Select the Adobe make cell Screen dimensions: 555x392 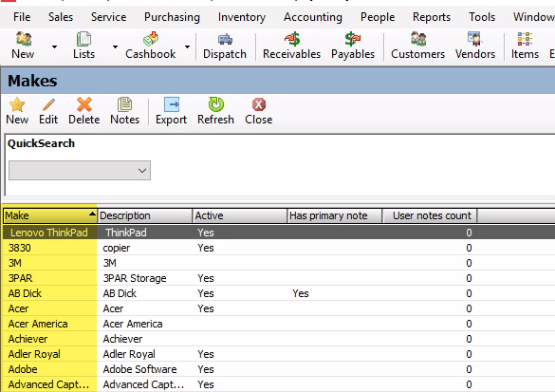[x=50, y=369]
